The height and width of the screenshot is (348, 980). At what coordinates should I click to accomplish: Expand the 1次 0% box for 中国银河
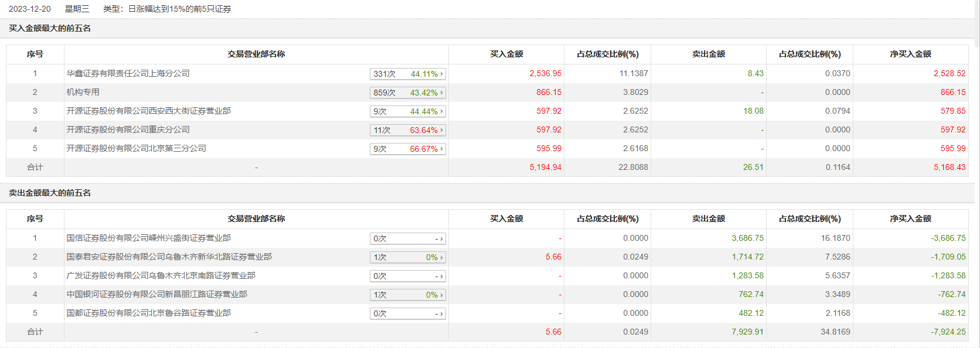(x=408, y=295)
